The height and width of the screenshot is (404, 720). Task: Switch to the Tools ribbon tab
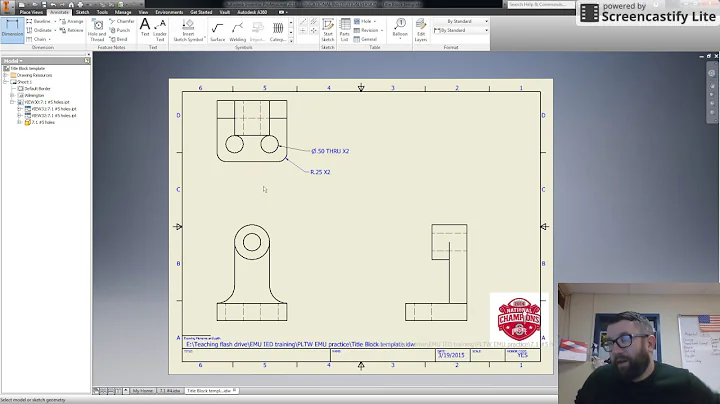(102, 12)
